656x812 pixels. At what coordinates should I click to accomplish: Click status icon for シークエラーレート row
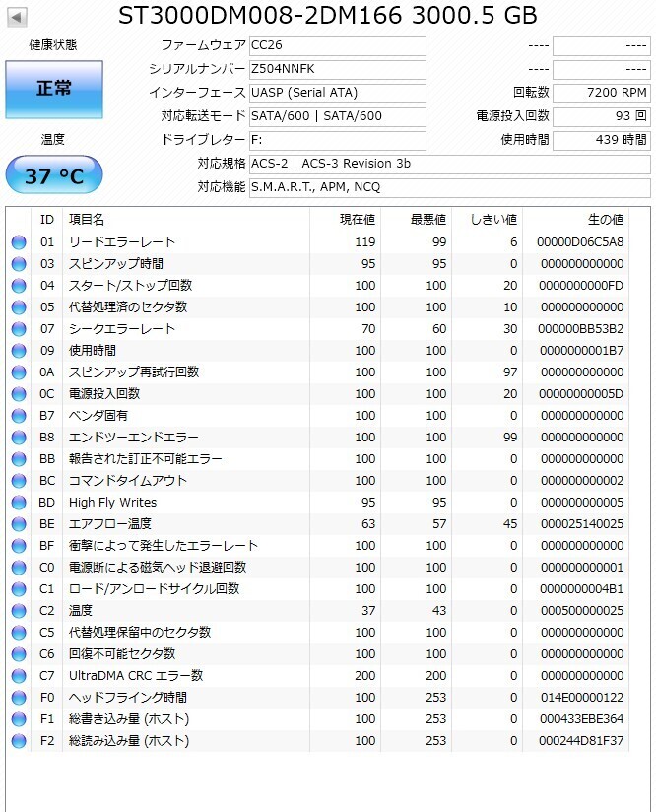(x=19, y=329)
